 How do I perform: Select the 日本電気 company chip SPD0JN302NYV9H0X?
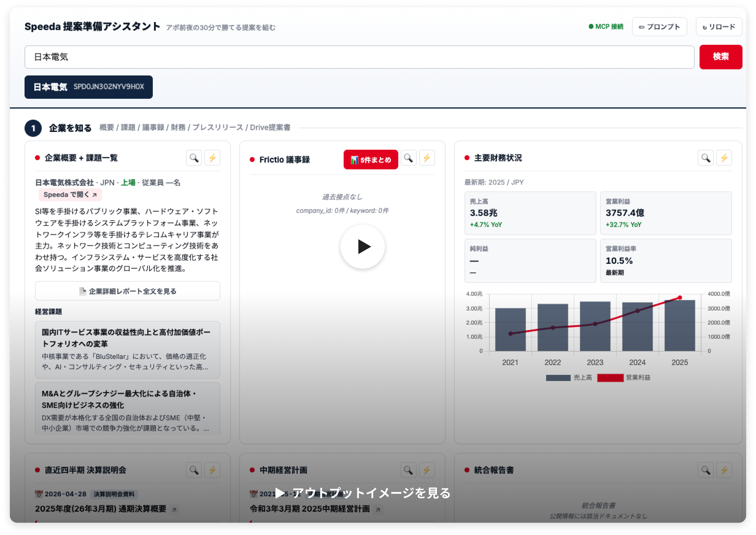(x=89, y=87)
